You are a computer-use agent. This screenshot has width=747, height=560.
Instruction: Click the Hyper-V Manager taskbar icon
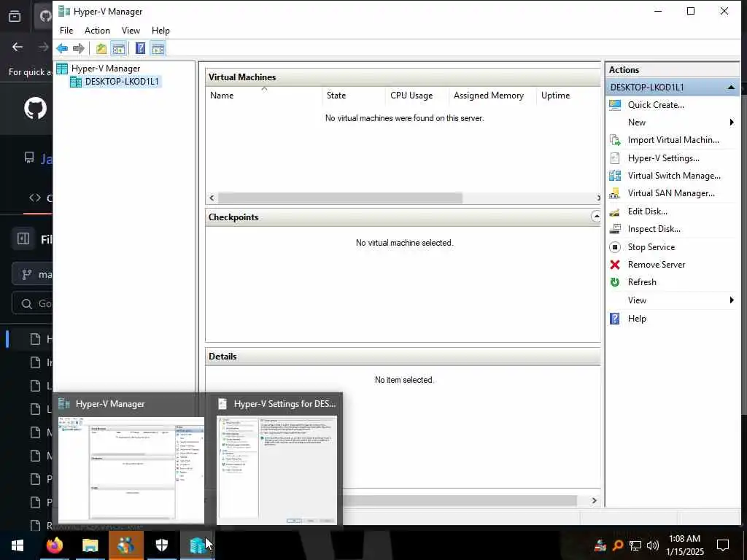[x=197, y=545]
